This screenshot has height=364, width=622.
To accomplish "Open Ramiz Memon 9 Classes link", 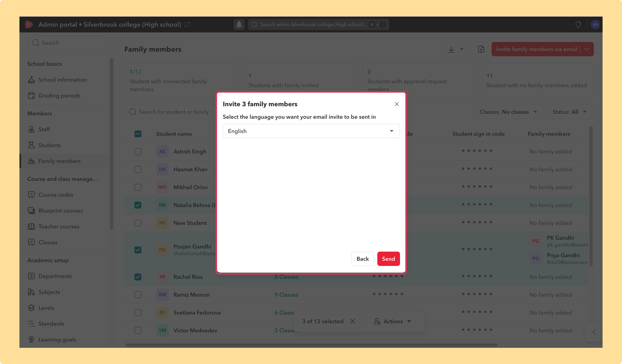I will 286,295.
